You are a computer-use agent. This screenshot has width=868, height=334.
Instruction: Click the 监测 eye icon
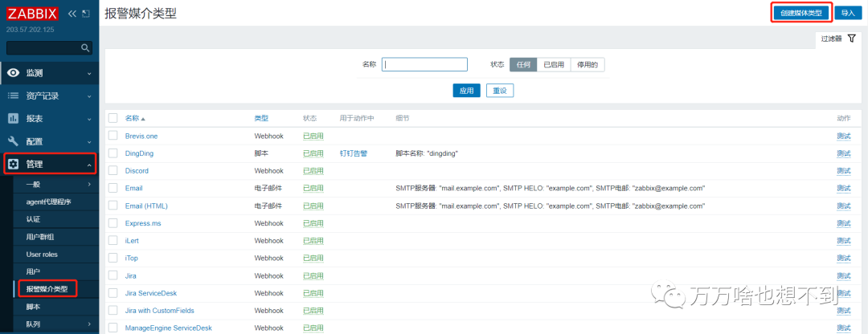click(x=14, y=73)
